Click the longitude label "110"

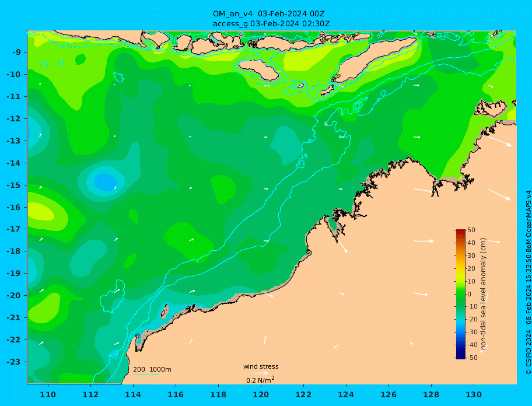(x=48, y=395)
